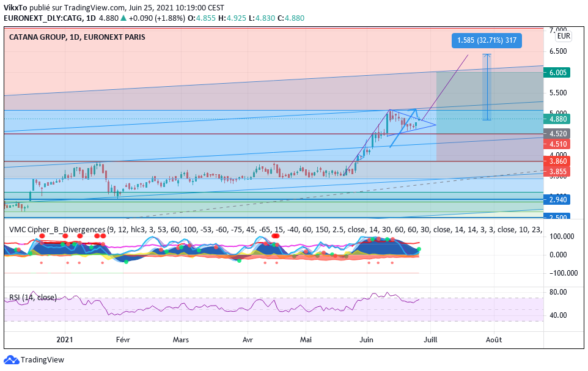Image resolution: width=588 pixels, height=371 pixels.
Task: Click the red 4.510 price label
Action: (557, 144)
